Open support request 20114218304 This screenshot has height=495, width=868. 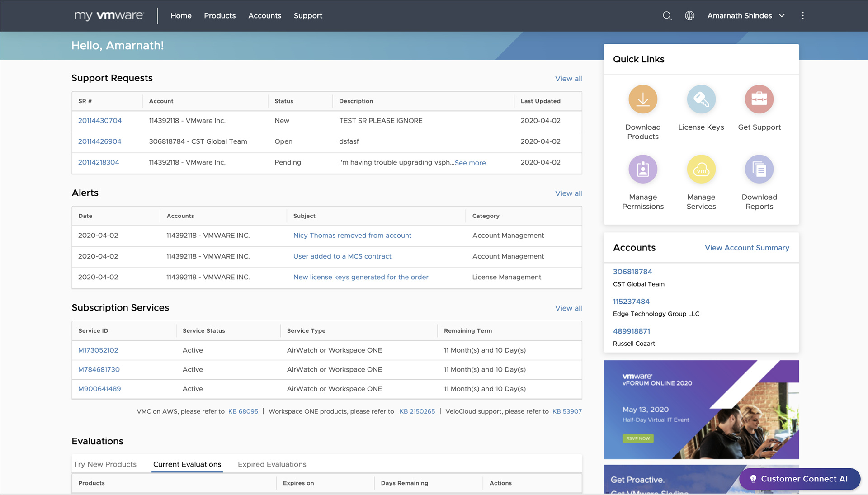(99, 162)
